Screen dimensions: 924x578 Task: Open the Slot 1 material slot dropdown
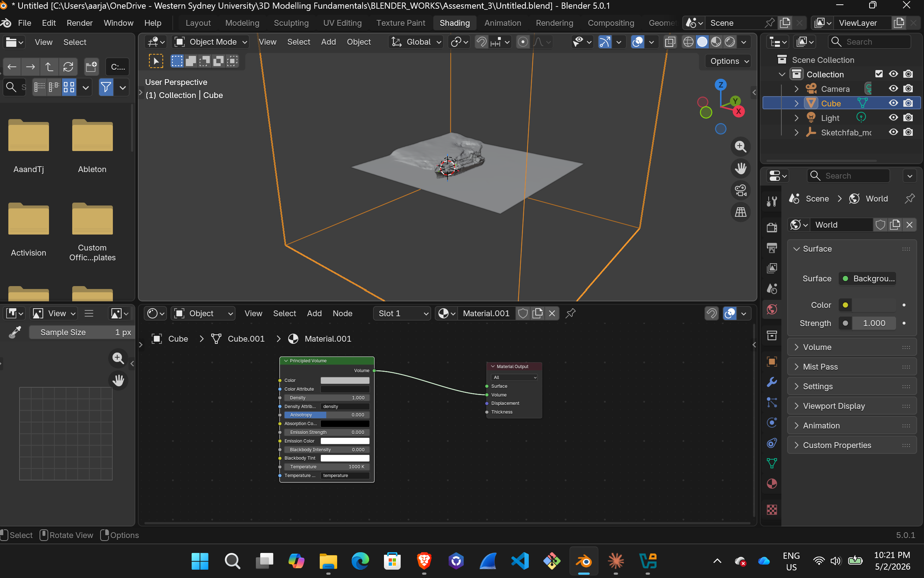[x=402, y=313]
